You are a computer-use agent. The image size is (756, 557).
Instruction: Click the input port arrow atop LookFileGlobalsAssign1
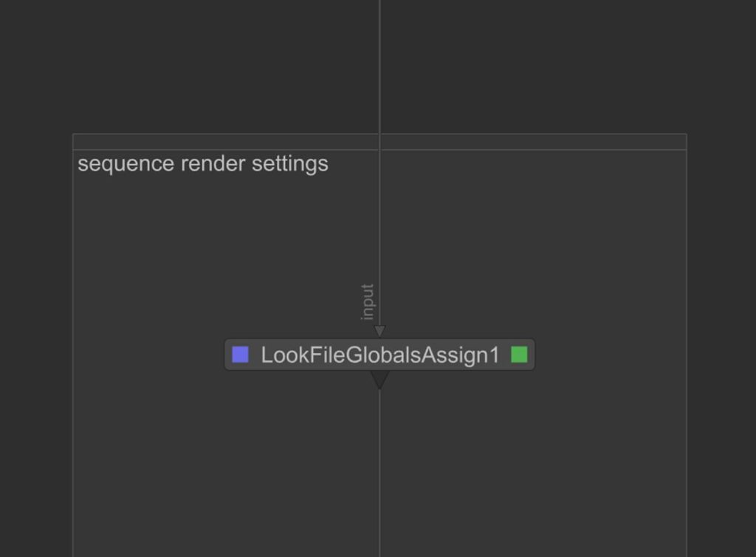pyautogui.click(x=379, y=331)
